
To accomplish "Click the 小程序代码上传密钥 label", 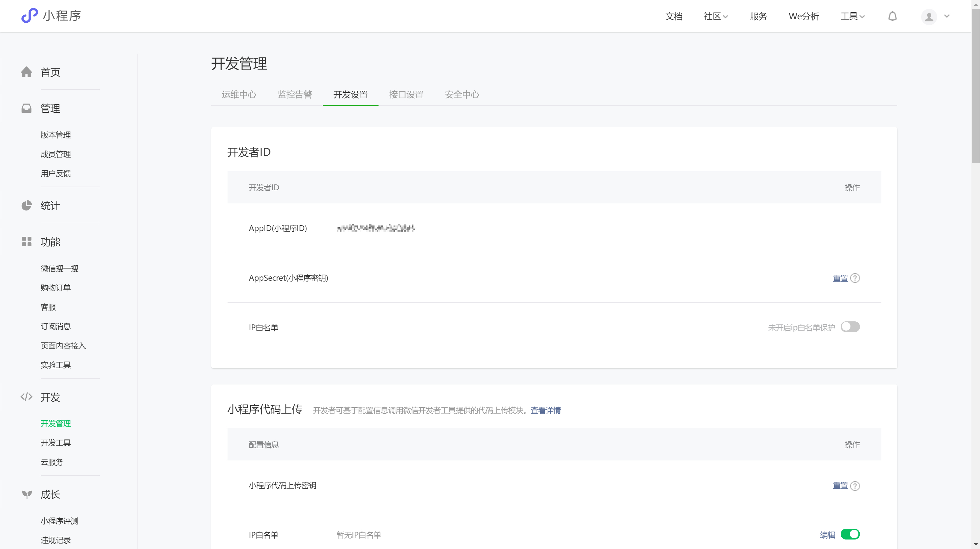I will coord(282,486).
